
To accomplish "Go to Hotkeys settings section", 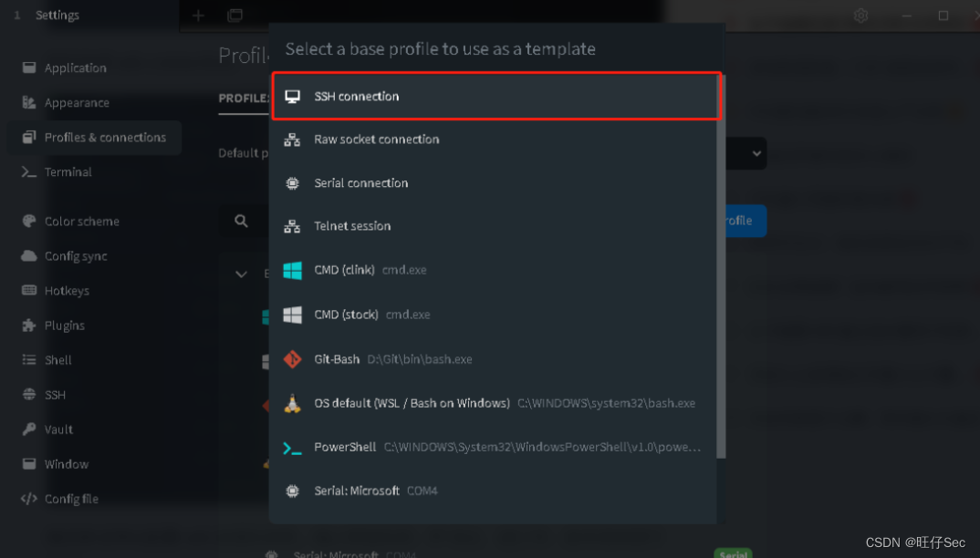I will click(x=66, y=291).
